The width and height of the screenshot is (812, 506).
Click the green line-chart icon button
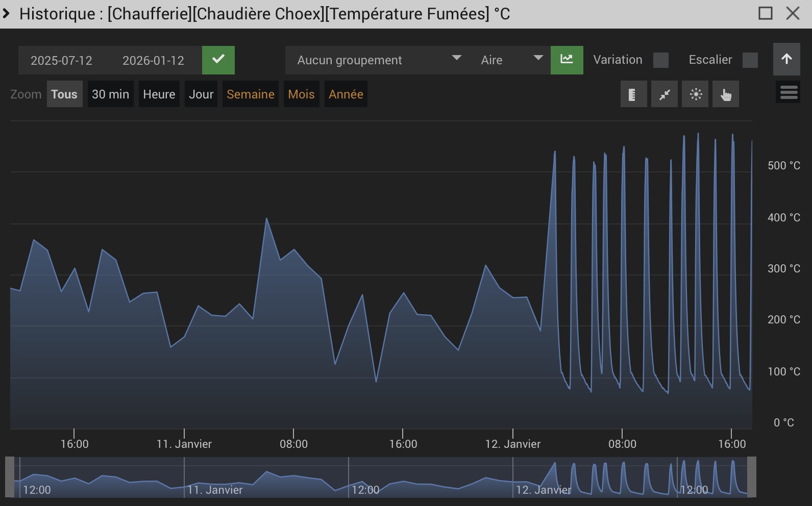click(x=567, y=60)
